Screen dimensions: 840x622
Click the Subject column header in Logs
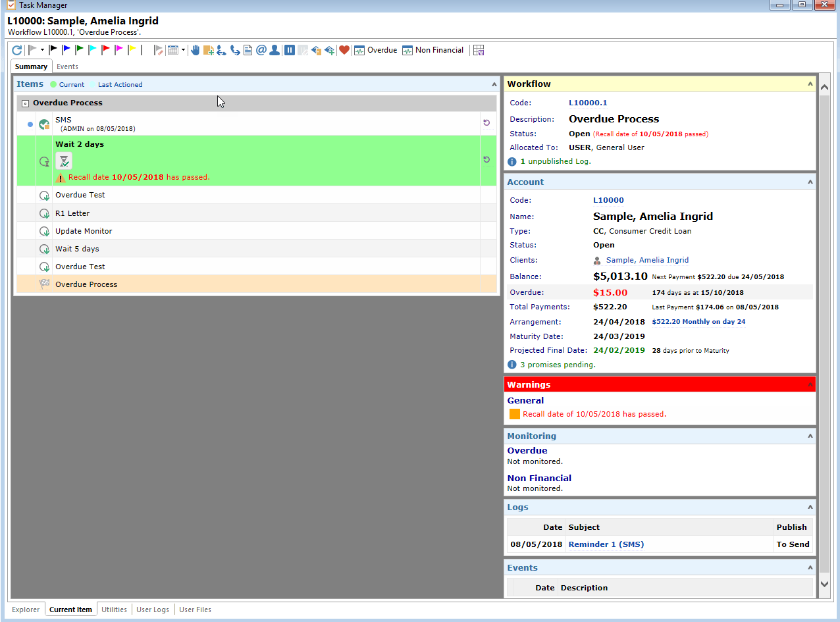click(x=584, y=527)
